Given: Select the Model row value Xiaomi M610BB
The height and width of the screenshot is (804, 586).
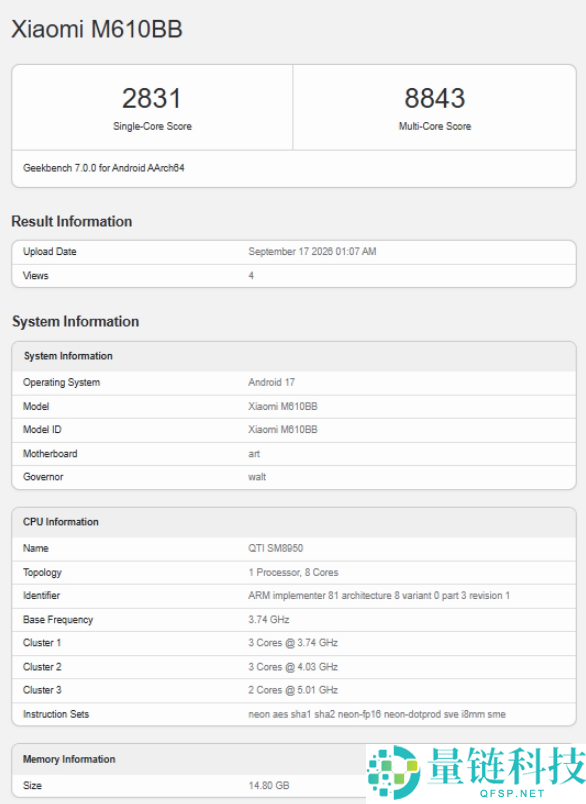Looking at the screenshot, I should (283, 406).
